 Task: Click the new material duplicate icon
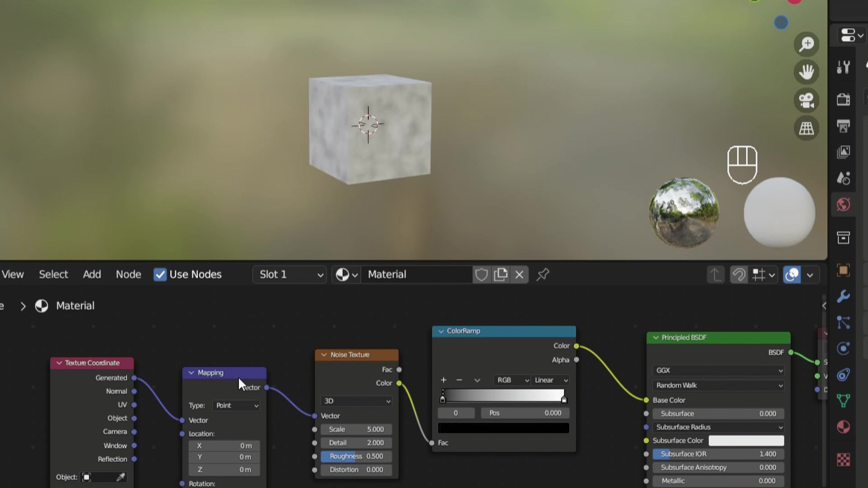pyautogui.click(x=500, y=274)
